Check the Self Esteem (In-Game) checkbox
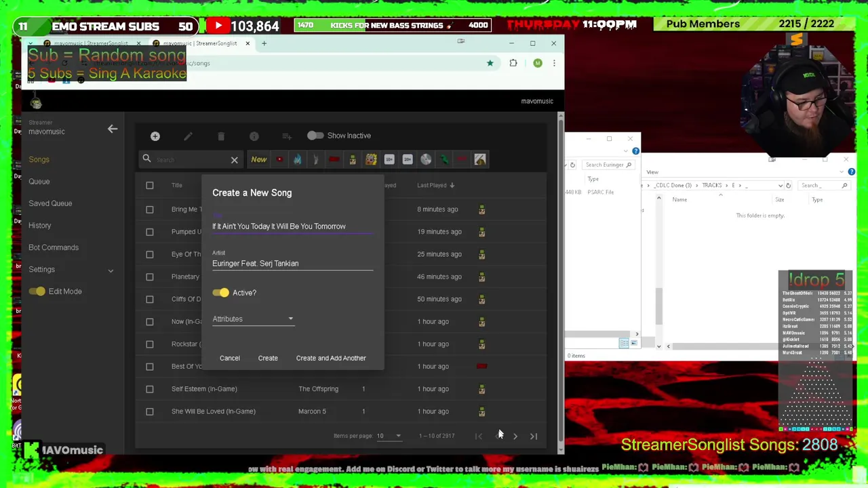 [150, 389]
